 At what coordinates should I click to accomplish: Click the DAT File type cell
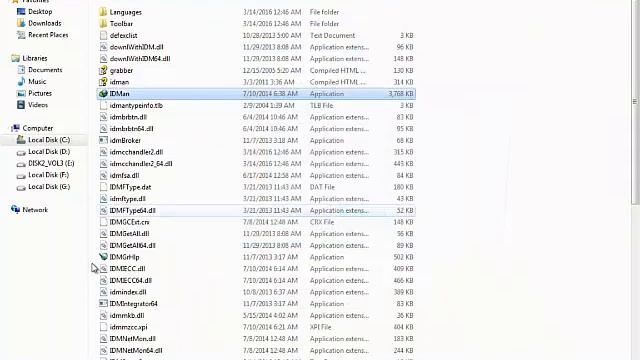coord(322,187)
